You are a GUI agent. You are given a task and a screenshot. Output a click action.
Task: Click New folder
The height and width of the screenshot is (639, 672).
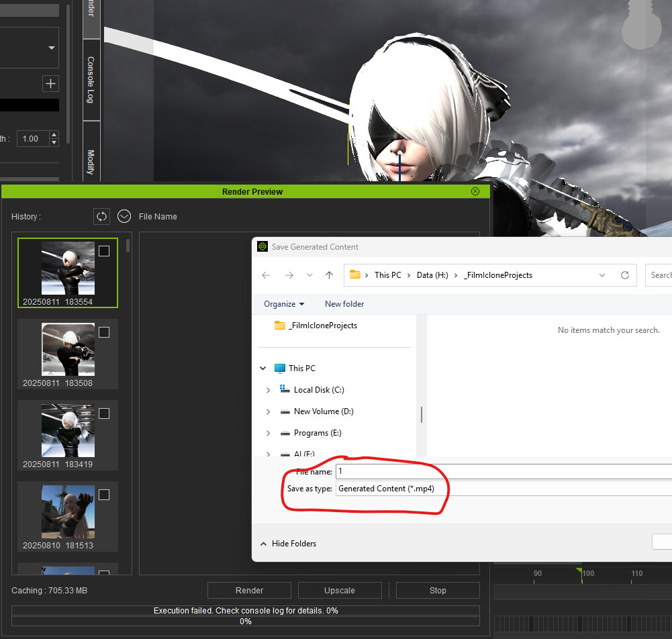pos(344,304)
